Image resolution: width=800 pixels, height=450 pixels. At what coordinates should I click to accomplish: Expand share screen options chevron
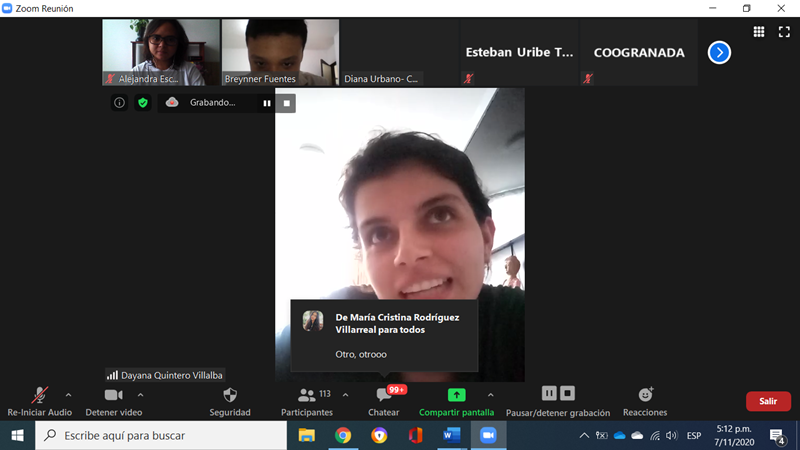(x=490, y=395)
